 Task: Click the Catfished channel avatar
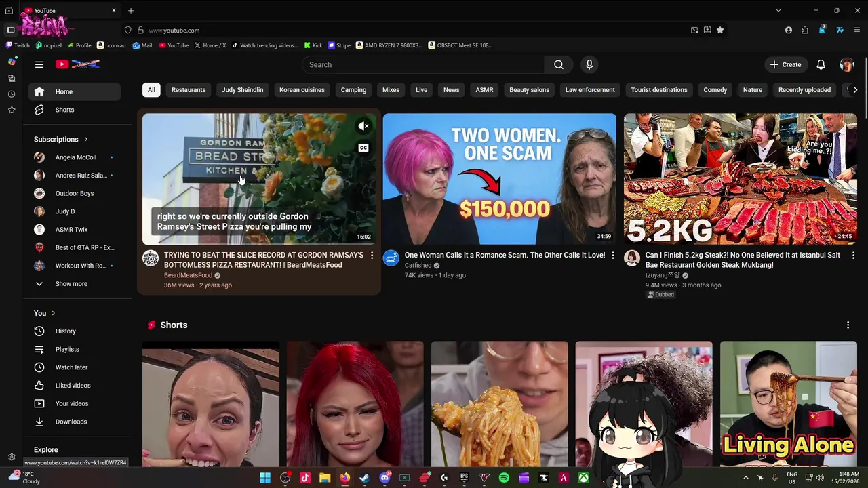pos(391,258)
